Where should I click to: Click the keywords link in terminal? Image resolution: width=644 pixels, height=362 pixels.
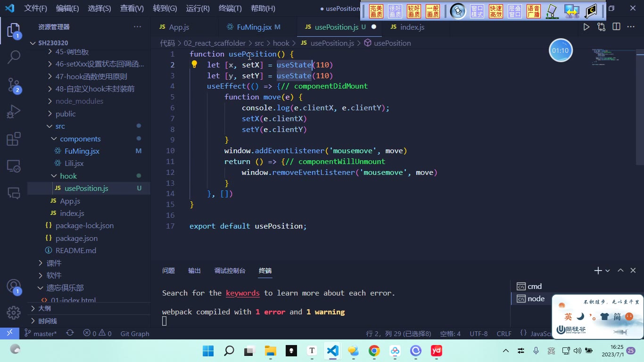(x=243, y=293)
